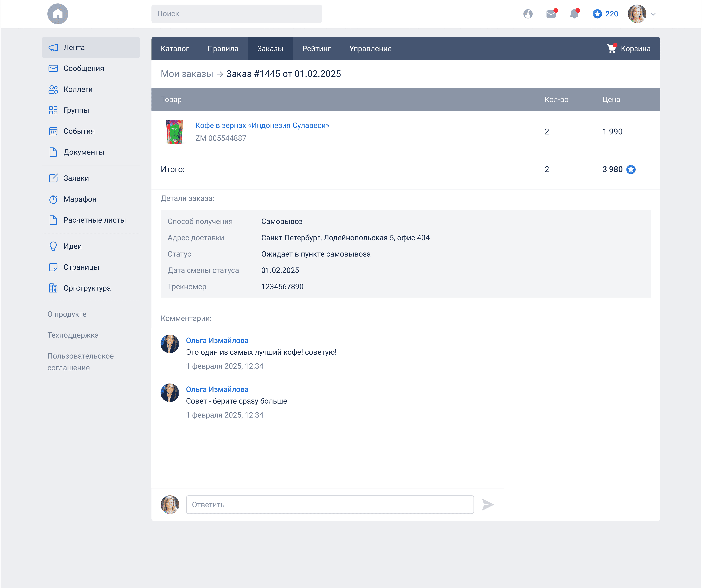The height and width of the screenshot is (588, 702).
Task: Open the Техподдержка link
Action: (x=73, y=335)
